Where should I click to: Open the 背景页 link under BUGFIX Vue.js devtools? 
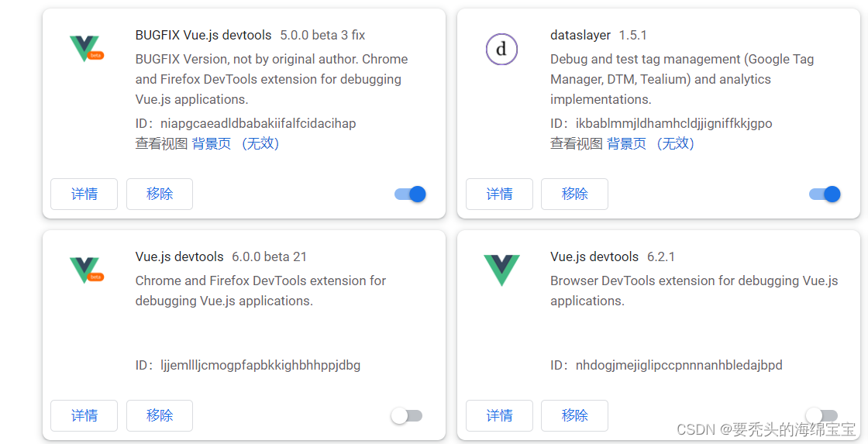[212, 144]
